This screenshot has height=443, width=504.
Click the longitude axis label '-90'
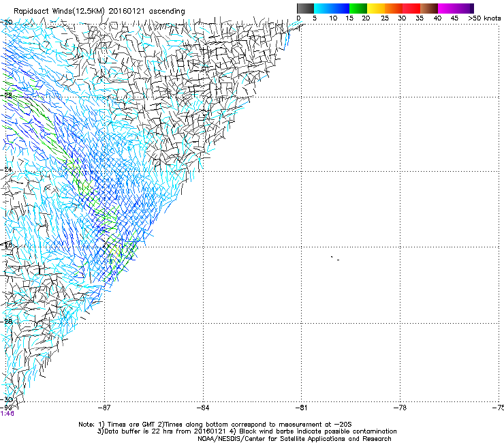(x=6, y=408)
